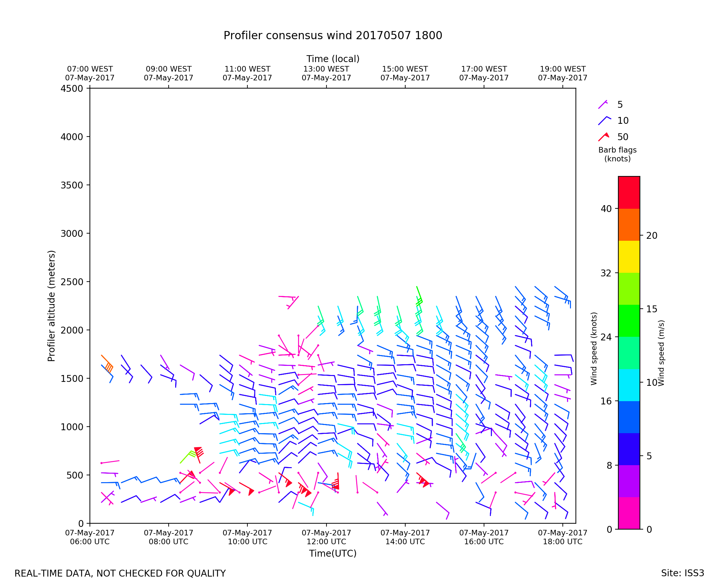Click the cyan segment of the colorbar
Screen dimensions: 719x588
tap(628, 385)
